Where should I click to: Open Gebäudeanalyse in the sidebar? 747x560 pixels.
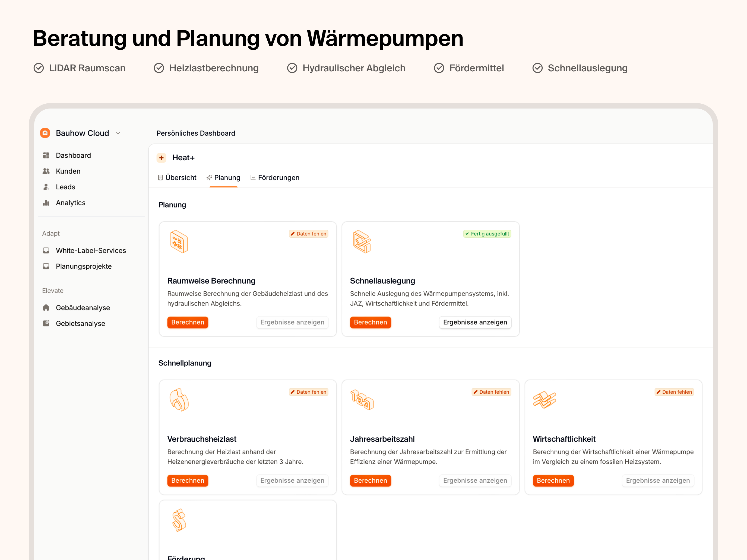[x=83, y=308]
